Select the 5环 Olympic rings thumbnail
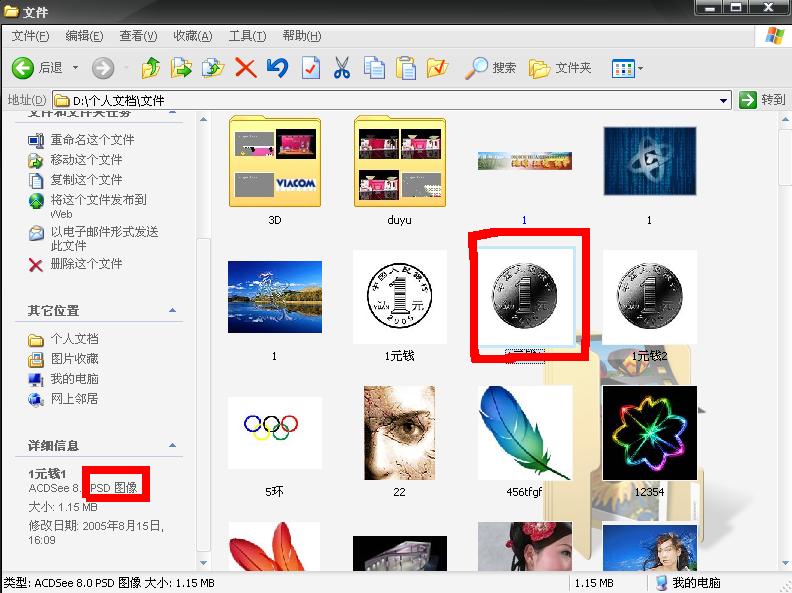This screenshot has width=792, height=593. (275, 433)
